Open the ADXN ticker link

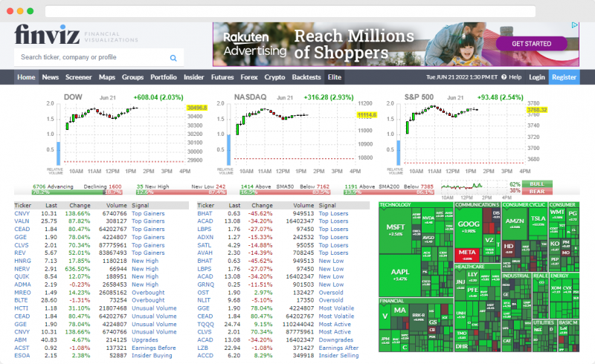(205, 238)
